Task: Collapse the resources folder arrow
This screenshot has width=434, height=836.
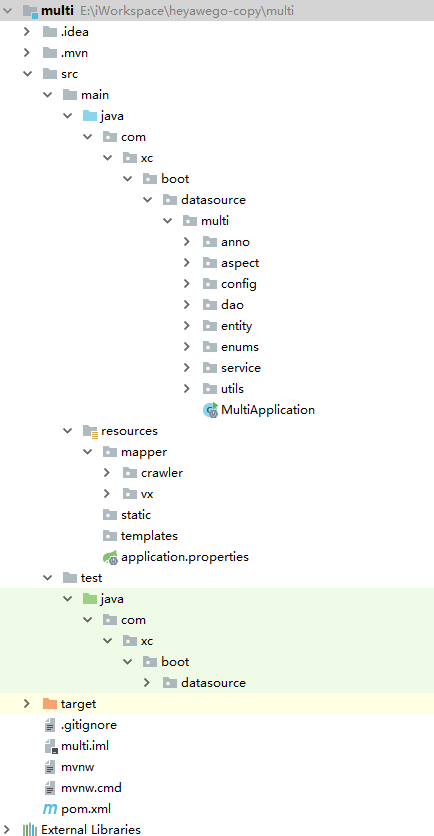Action: click(67, 431)
